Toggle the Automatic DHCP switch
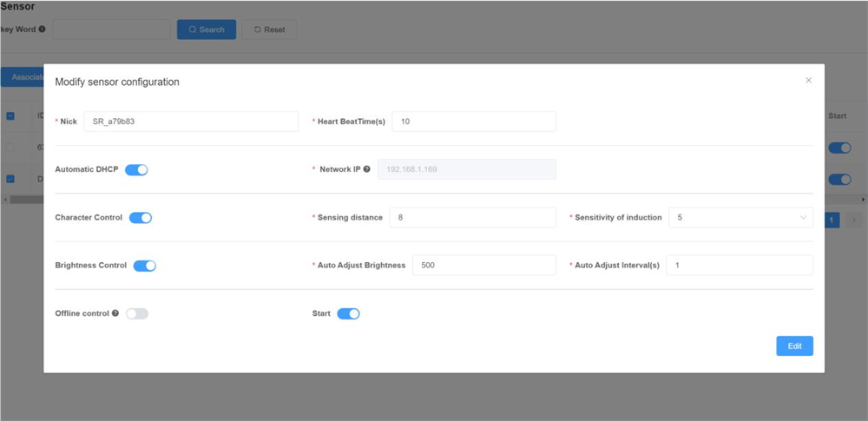The width and height of the screenshot is (868, 421). (x=136, y=170)
